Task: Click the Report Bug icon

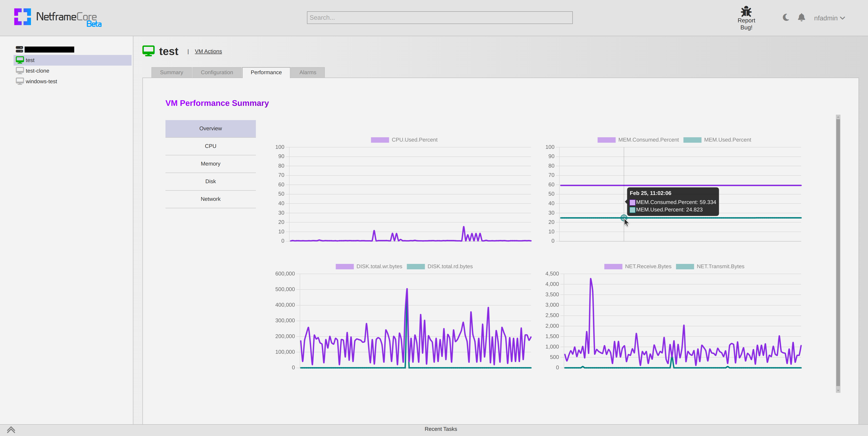Action: tap(746, 11)
